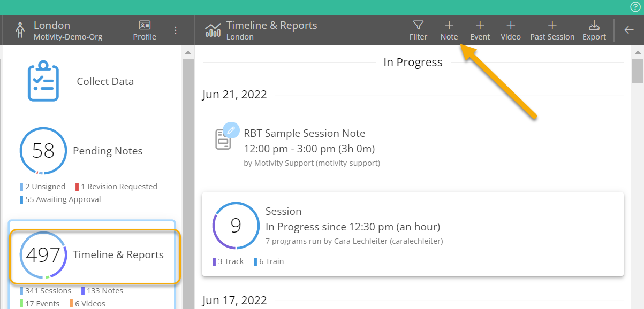Add a new Event
644x309 pixels.
click(x=480, y=30)
